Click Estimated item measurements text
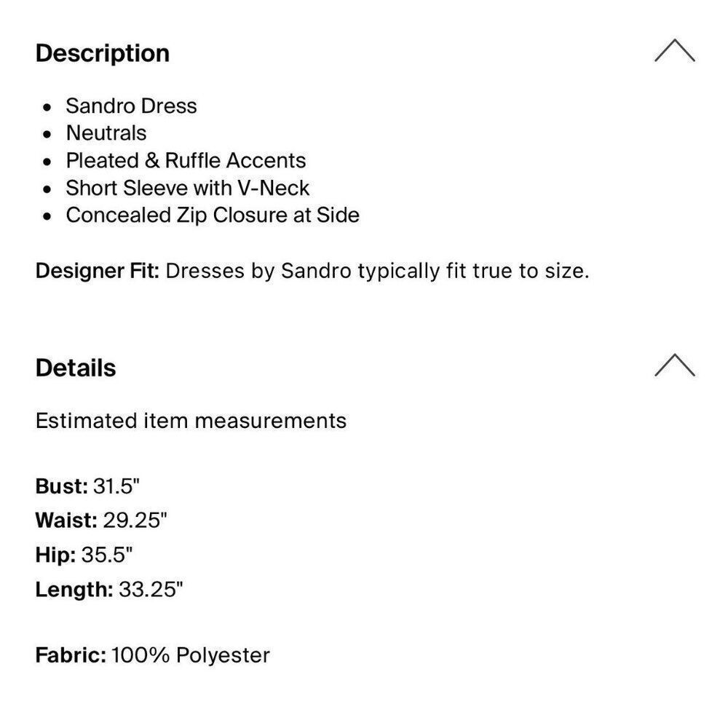The image size is (728, 728). coord(191,421)
